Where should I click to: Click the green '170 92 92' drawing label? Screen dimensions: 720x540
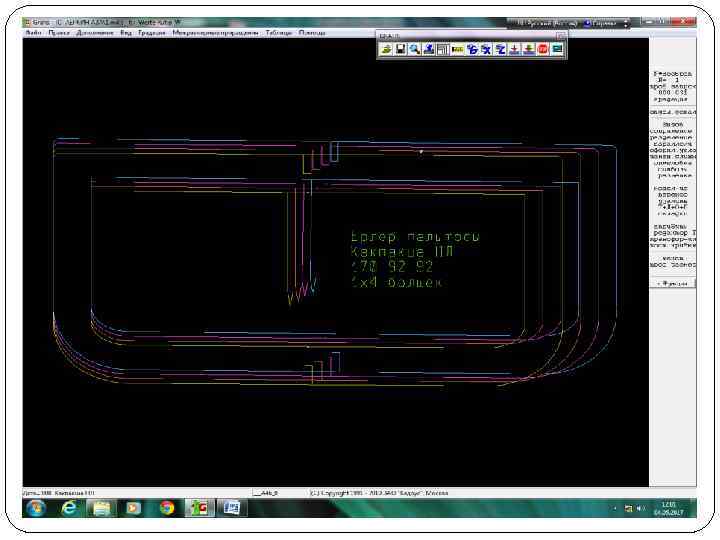click(392, 267)
